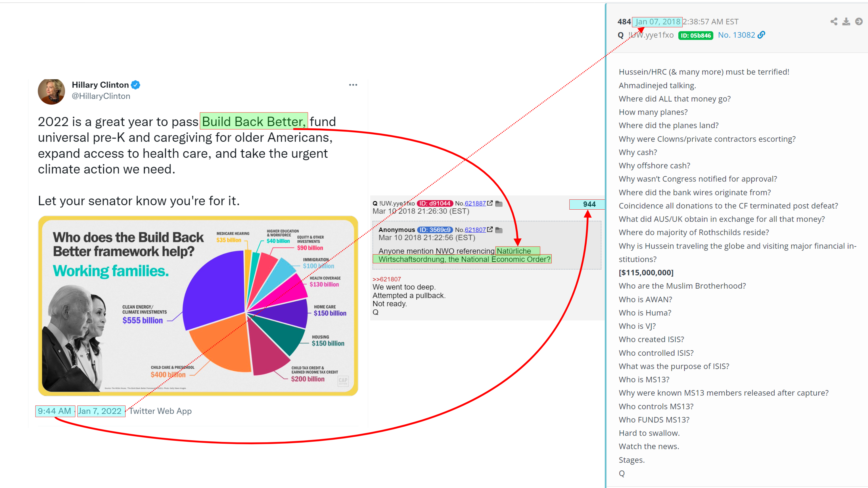Click the line 'Not ready.' in post 944

[390, 304]
